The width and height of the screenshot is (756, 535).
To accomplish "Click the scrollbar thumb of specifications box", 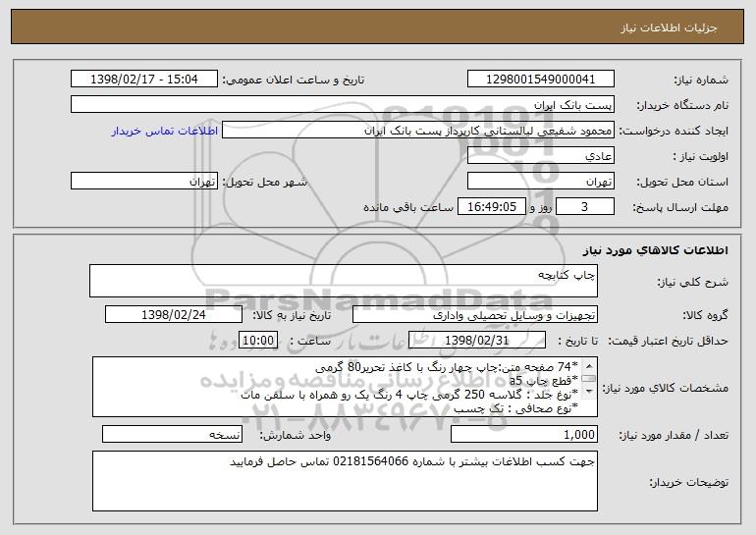I will point(589,379).
